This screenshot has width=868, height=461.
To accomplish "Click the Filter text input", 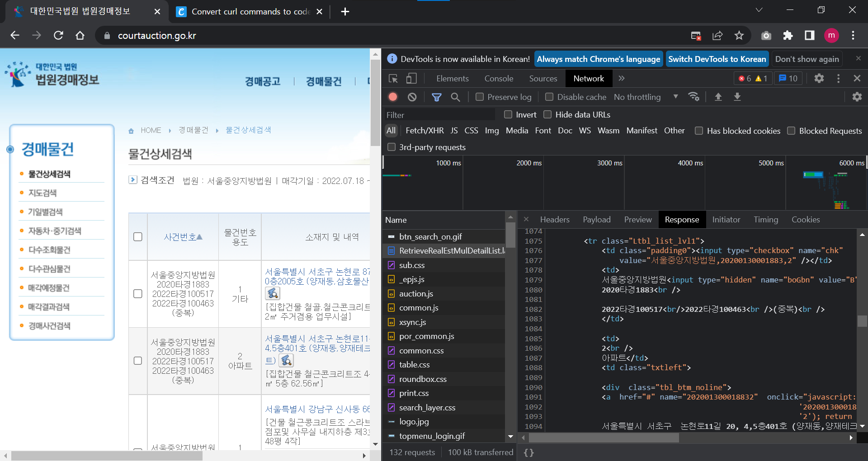I will point(439,115).
